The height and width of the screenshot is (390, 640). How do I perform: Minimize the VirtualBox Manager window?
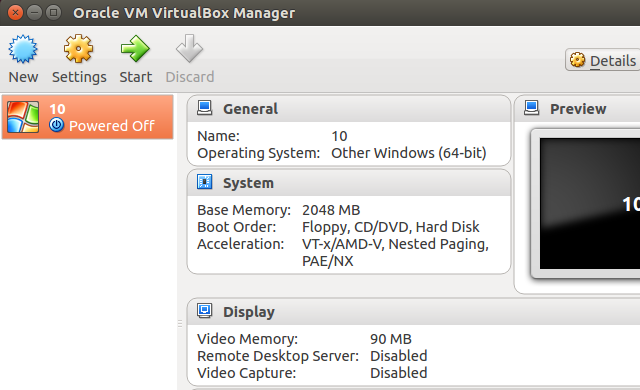pyautogui.click(x=34, y=13)
